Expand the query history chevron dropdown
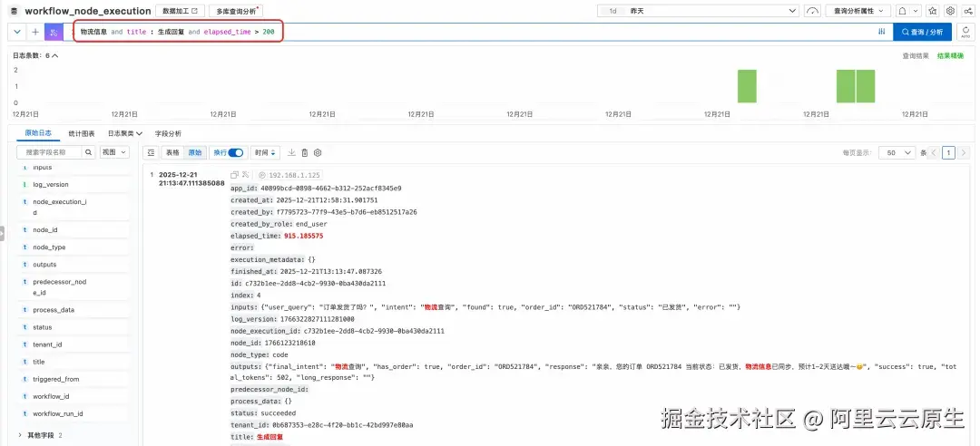 pyautogui.click(x=17, y=32)
